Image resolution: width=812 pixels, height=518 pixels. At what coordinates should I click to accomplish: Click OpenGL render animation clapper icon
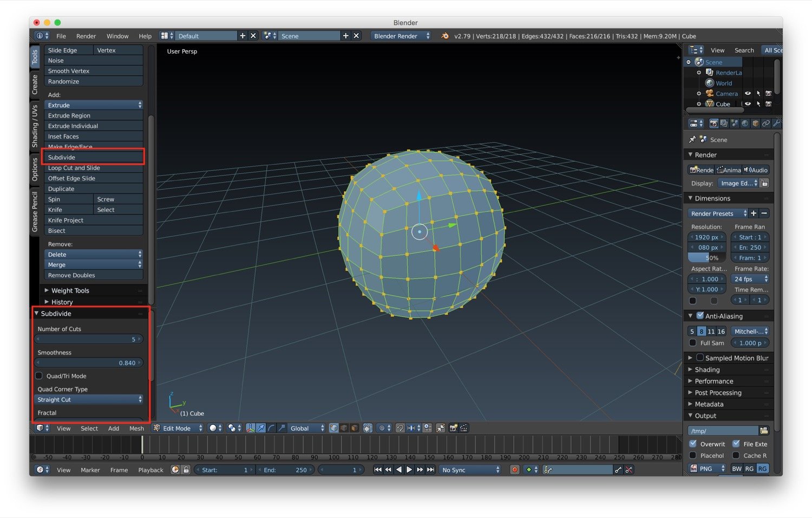point(464,428)
